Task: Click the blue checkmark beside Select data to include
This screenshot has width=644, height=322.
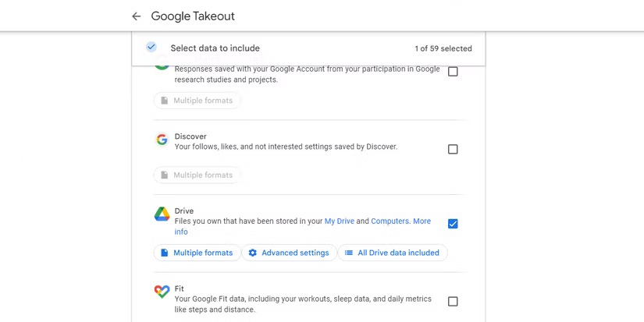Action: point(151,48)
